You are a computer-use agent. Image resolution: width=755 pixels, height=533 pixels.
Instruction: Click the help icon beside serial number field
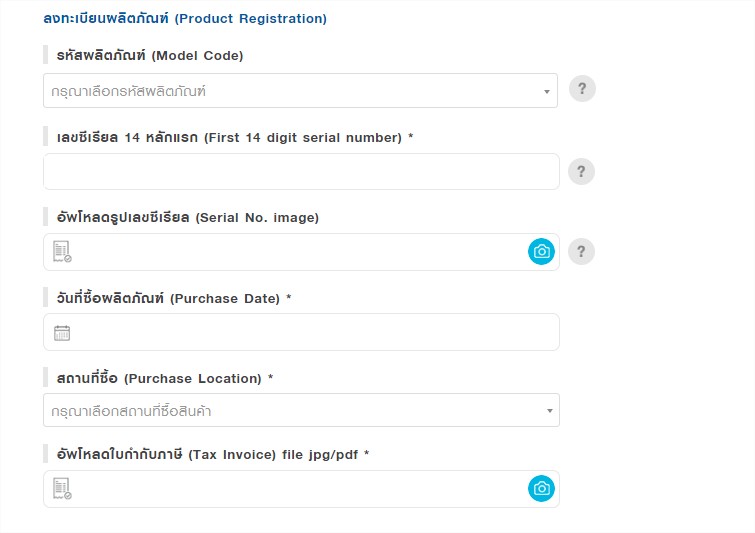tap(581, 171)
